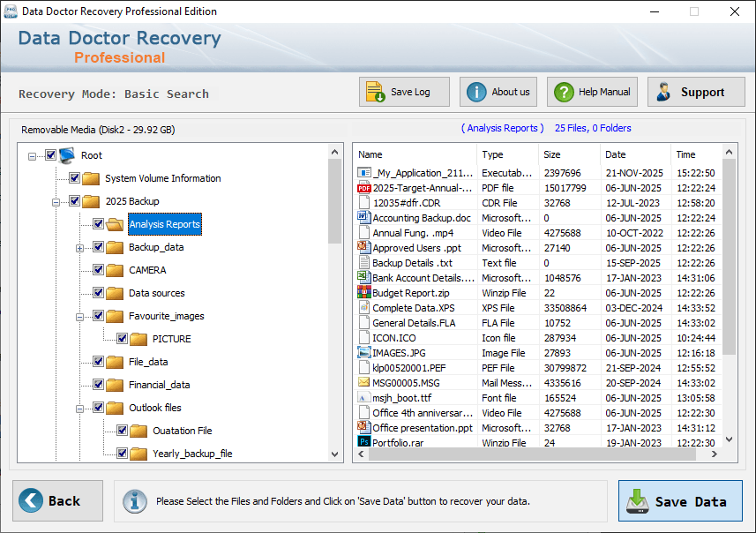
Task: Click the Save Log button
Action: pos(404,92)
